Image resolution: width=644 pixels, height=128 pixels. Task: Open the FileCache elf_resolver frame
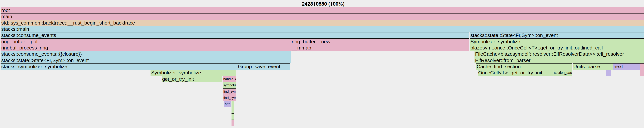point(559,54)
